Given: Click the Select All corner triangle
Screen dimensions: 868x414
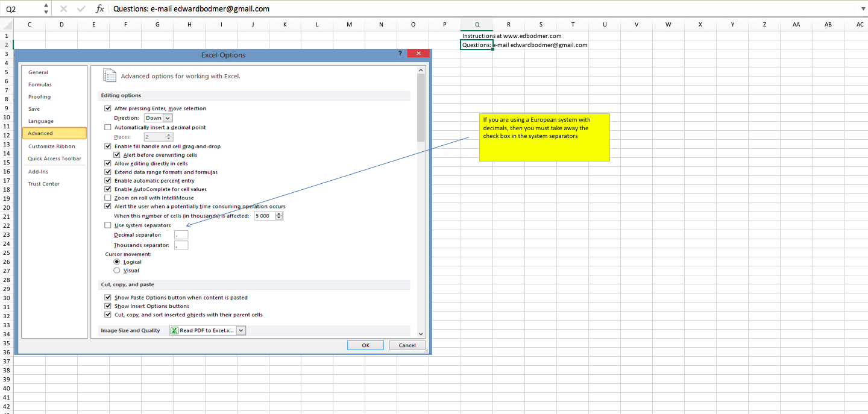Looking at the screenshot, I should pos(7,25).
